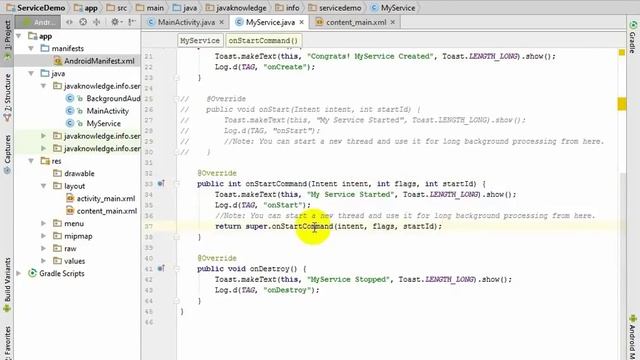Collapse the res folder

pos(31,161)
